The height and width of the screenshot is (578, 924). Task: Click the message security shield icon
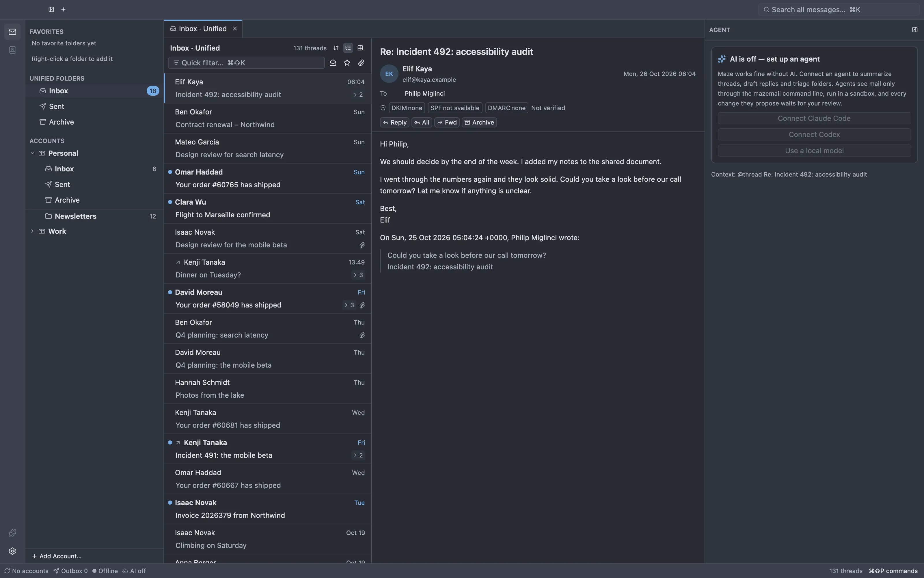(x=383, y=108)
